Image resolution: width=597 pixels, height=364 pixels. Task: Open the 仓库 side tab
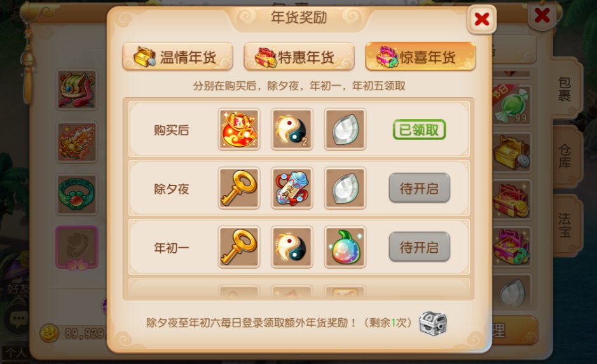pos(565,156)
